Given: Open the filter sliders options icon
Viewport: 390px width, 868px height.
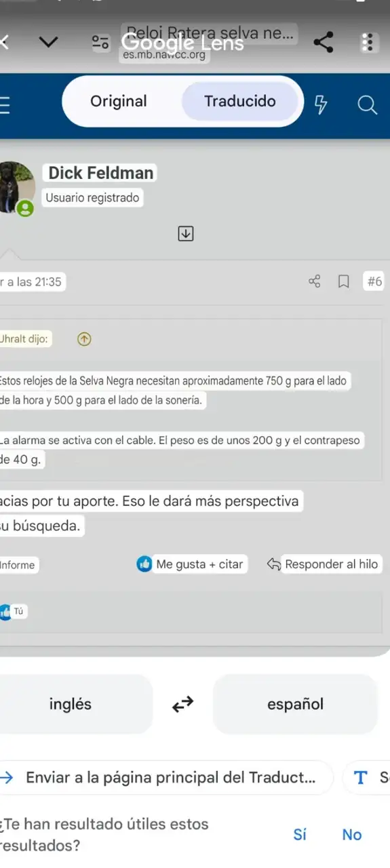Looking at the screenshot, I should (100, 42).
